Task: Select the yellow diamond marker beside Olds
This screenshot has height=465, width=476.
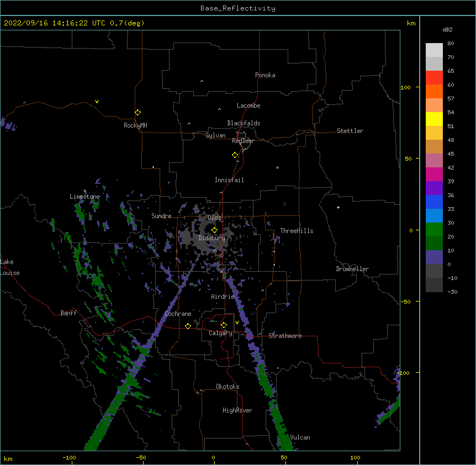Action: click(x=214, y=230)
